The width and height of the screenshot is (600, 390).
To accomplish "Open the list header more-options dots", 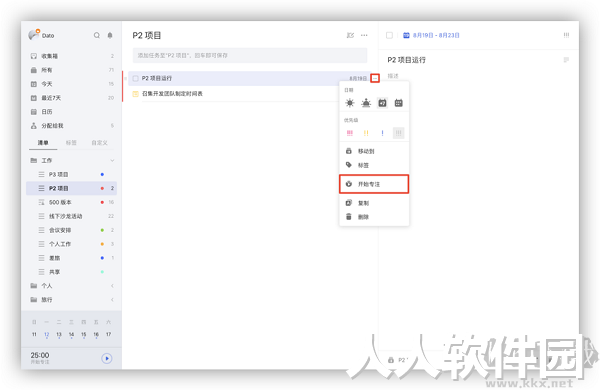I will tap(364, 35).
